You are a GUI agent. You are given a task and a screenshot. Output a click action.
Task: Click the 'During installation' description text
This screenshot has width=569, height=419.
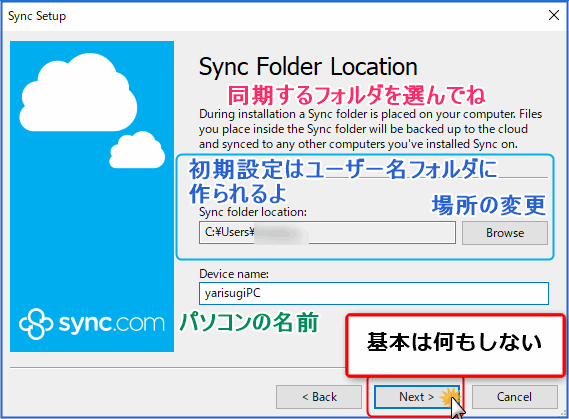pyautogui.click(x=371, y=129)
